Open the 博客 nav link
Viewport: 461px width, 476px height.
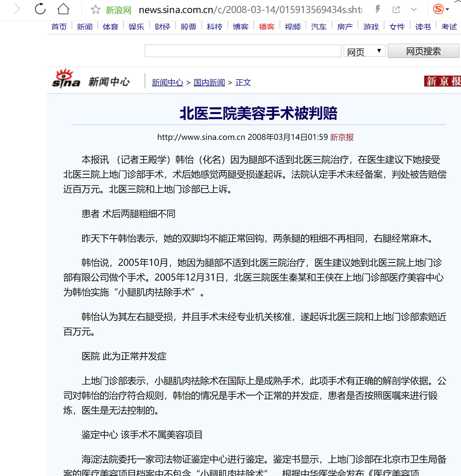click(x=241, y=27)
